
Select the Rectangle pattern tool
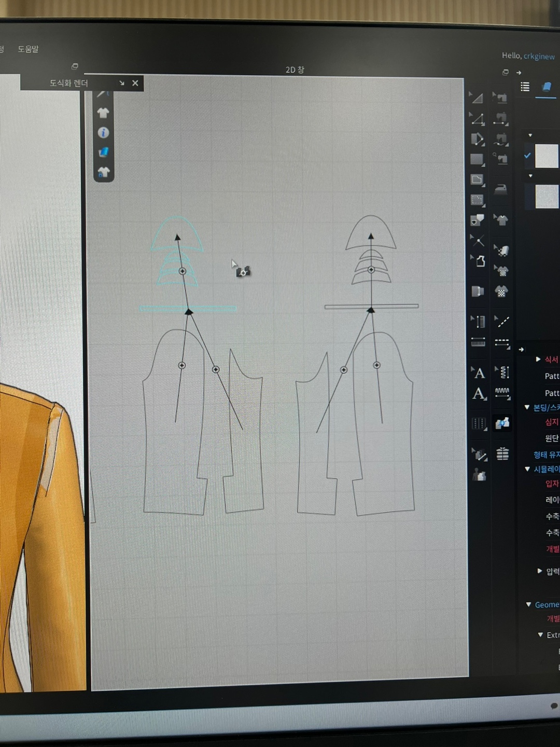coord(477,159)
